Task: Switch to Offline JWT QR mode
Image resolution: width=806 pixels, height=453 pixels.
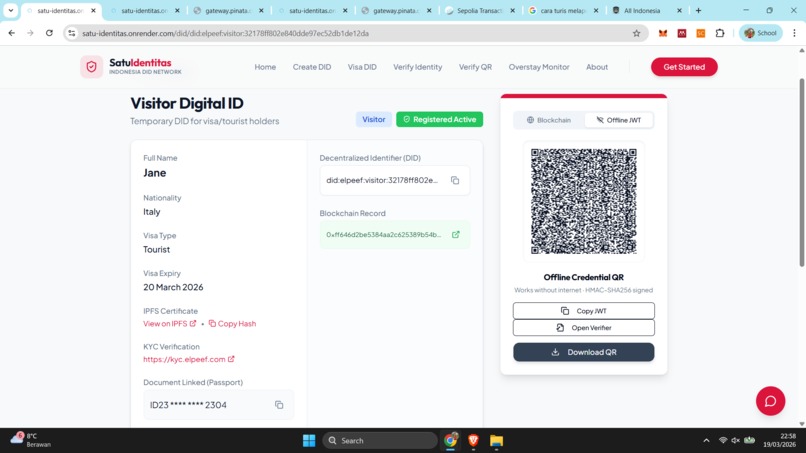Action: pyautogui.click(x=619, y=120)
